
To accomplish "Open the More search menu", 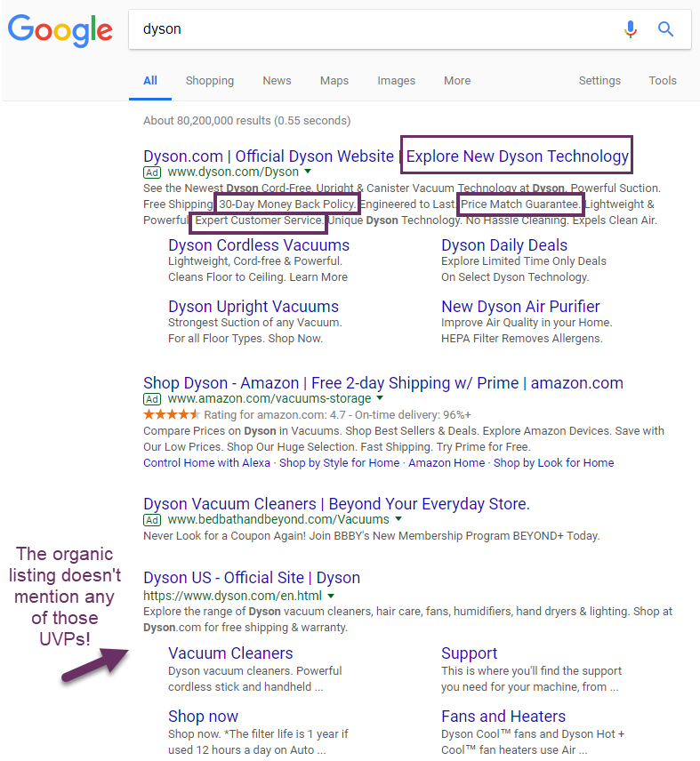I will (x=457, y=81).
